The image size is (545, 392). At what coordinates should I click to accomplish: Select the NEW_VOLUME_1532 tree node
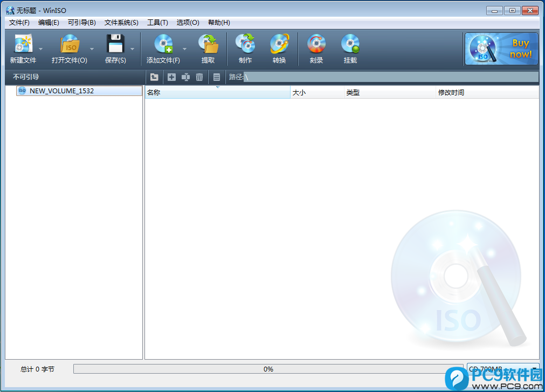point(79,91)
